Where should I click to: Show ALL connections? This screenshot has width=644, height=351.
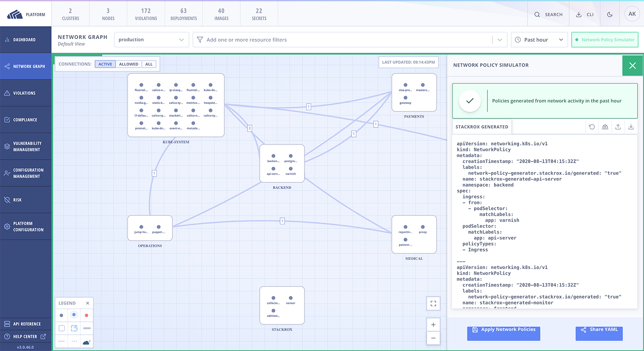coord(149,64)
